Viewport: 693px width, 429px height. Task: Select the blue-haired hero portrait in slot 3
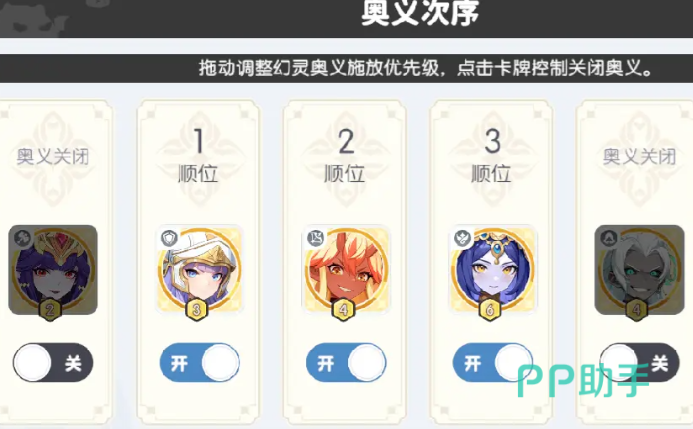click(492, 270)
